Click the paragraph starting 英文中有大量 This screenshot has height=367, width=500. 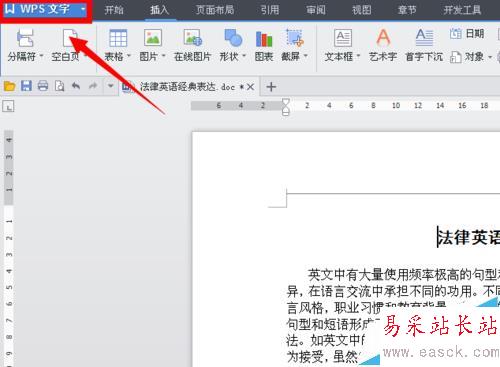404,274
